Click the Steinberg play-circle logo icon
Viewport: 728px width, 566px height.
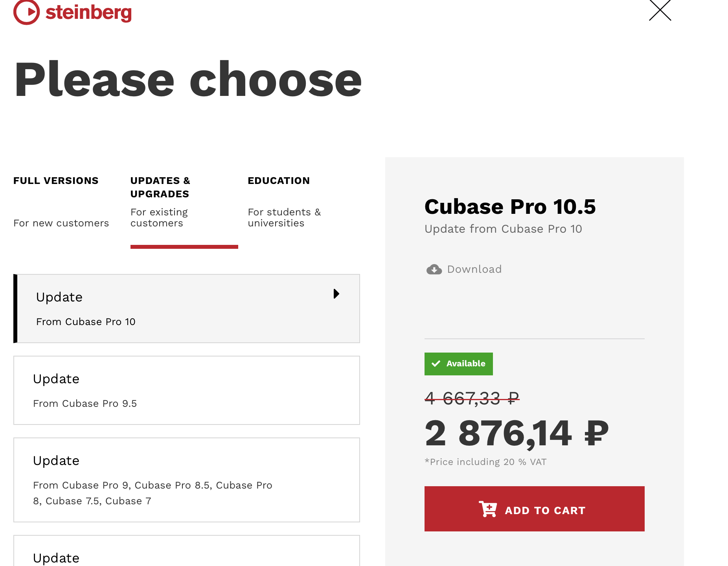click(x=26, y=12)
